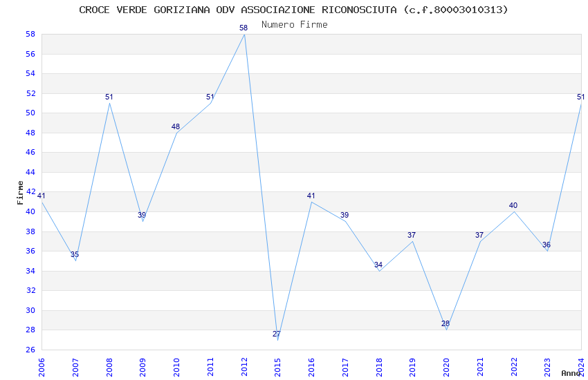588x380 pixels.
Task: Click data label 41 above year 2006
Action: point(42,196)
